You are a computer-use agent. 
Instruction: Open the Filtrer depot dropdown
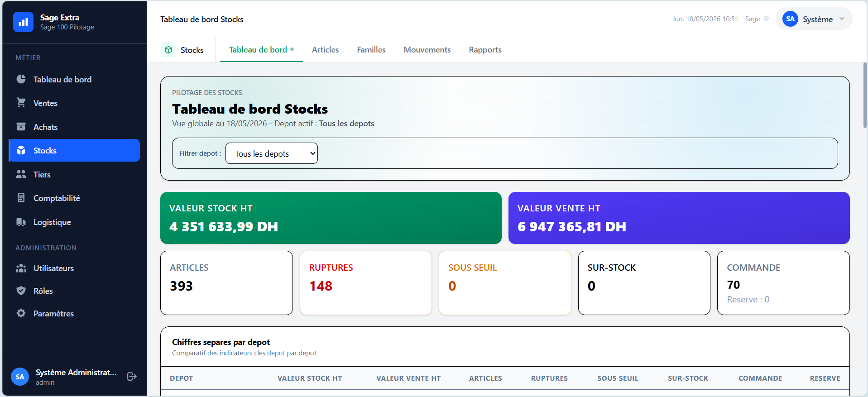point(272,153)
